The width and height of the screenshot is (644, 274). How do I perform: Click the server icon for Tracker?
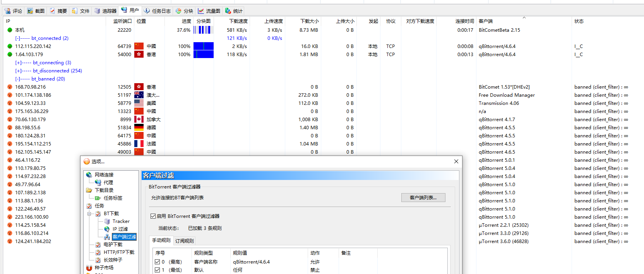click(x=107, y=221)
